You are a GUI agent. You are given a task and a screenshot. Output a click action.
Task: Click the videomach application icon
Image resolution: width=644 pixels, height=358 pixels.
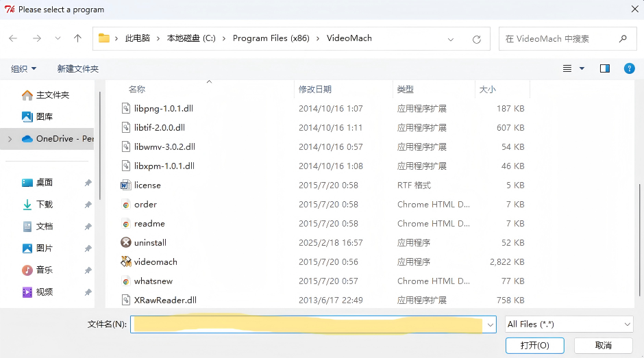[x=125, y=261]
